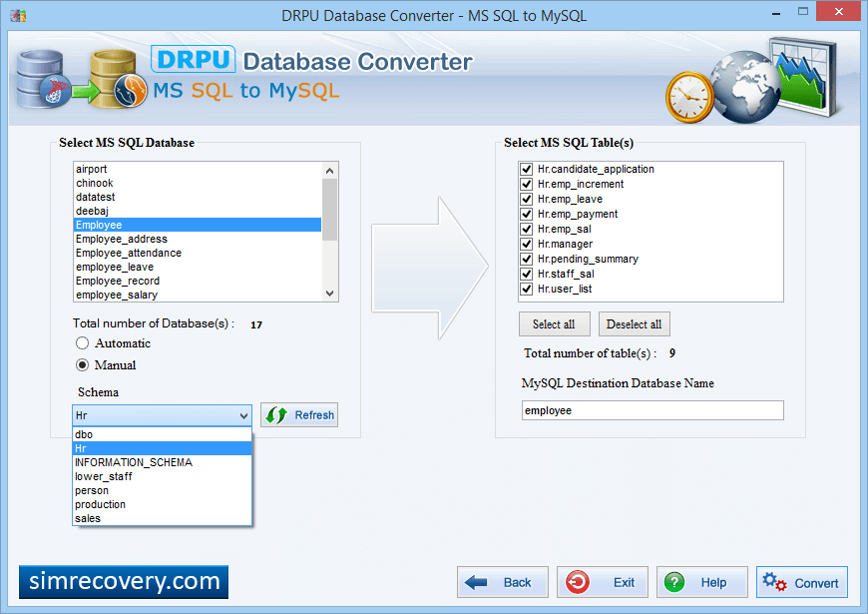Click MySQL destination database name field
868x614 pixels.
click(652, 410)
